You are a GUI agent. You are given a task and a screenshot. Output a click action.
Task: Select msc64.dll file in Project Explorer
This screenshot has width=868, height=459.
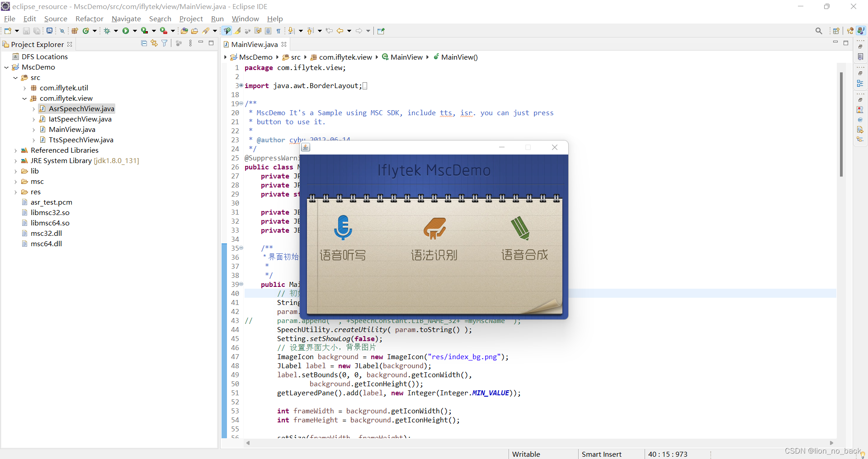click(46, 244)
